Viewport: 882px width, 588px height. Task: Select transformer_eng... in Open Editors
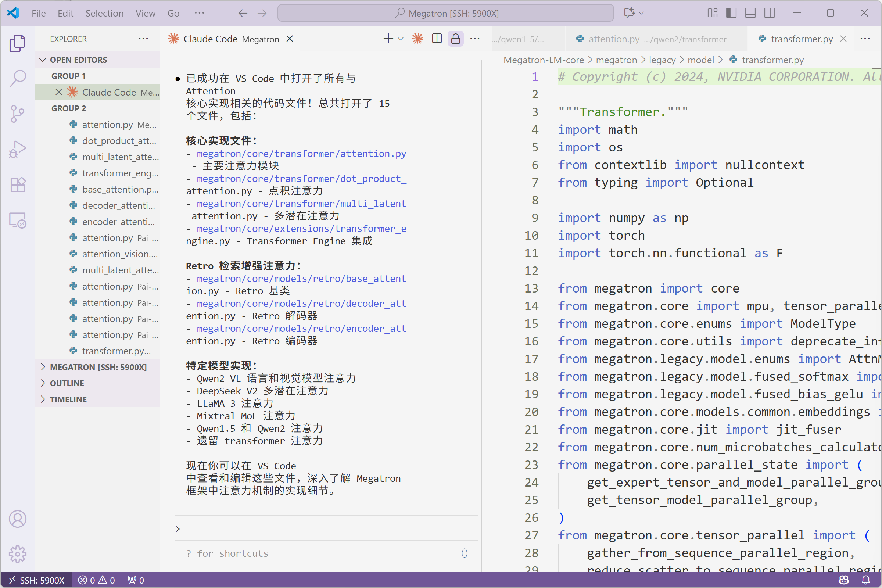click(x=97, y=173)
